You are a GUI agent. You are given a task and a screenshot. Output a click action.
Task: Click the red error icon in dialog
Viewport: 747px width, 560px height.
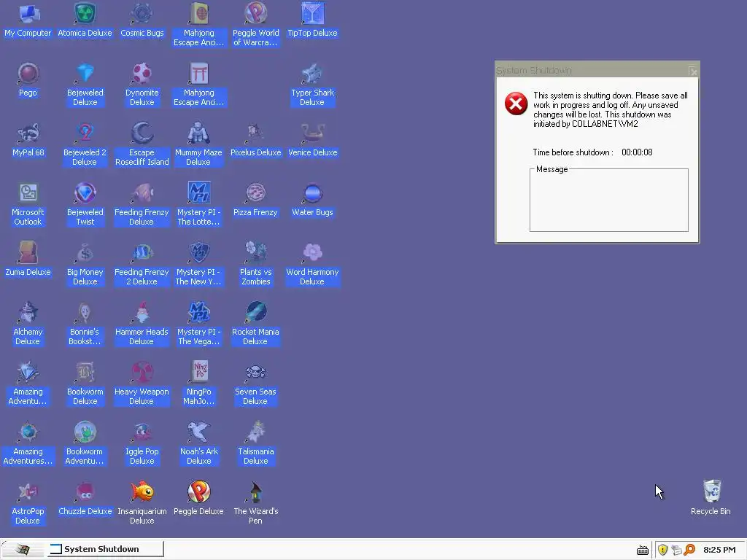pyautogui.click(x=516, y=104)
